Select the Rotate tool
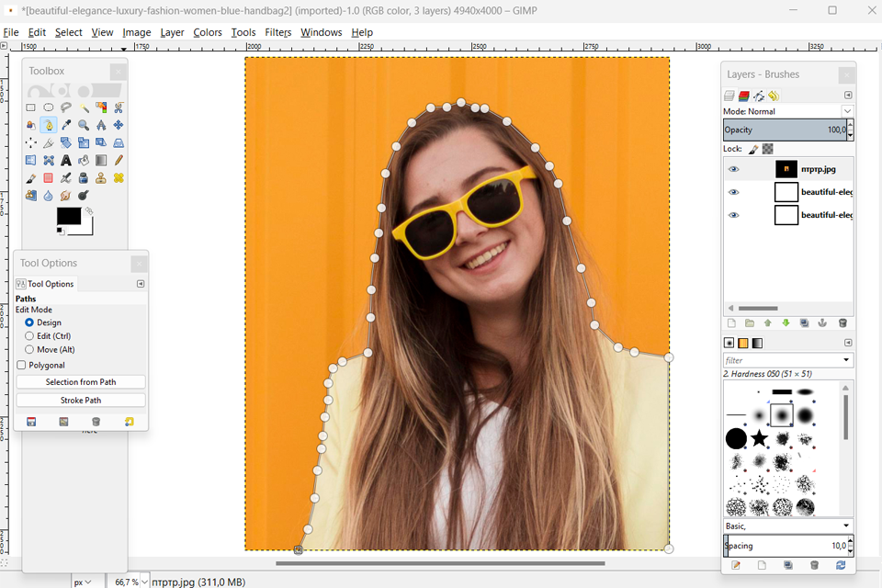The height and width of the screenshot is (588, 882). 66,143
